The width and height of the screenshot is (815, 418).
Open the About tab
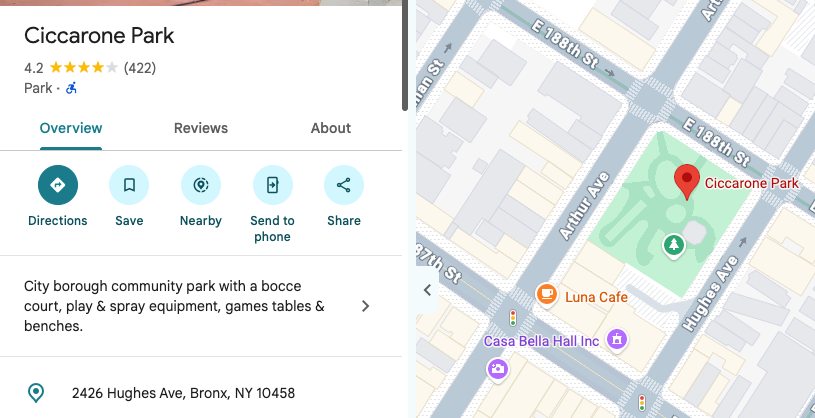331,128
